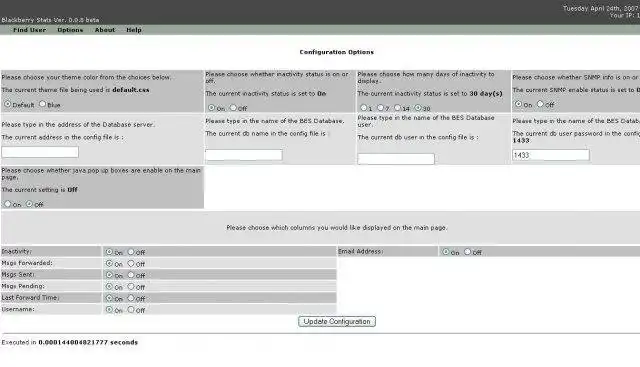The image size is (640, 367).
Task: Click the password field containing 1433
Action: (551, 155)
